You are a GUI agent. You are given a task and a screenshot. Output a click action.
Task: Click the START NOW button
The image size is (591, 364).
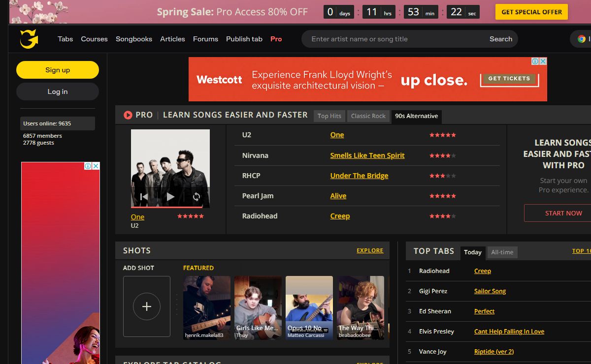pyautogui.click(x=563, y=213)
